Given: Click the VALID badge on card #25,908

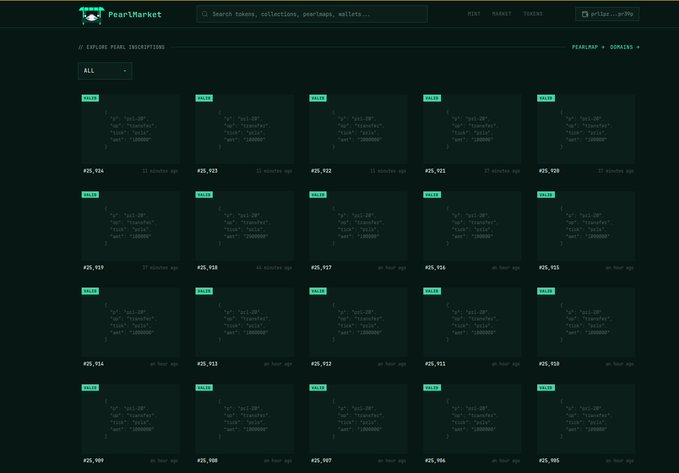Looking at the screenshot, I should pos(204,388).
